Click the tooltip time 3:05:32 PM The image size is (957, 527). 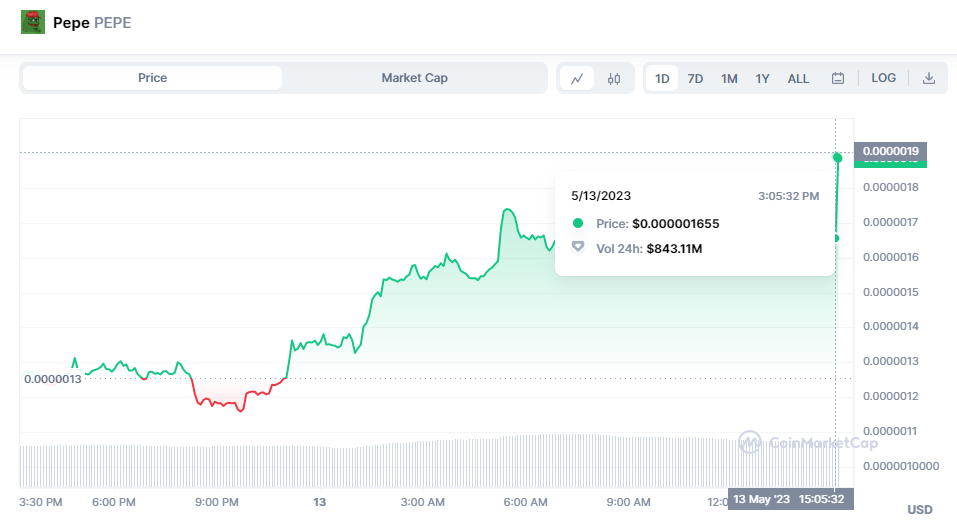tap(789, 196)
